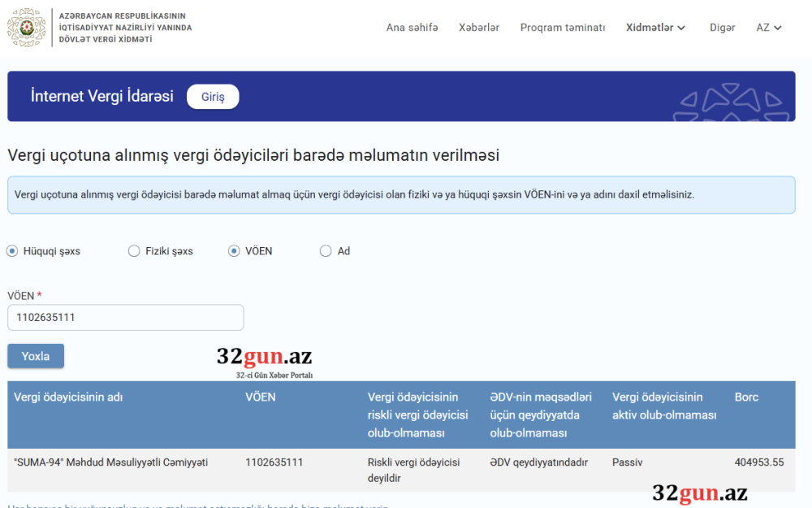Navigate to Proqram təminatı
812x508 pixels.
click(563, 27)
